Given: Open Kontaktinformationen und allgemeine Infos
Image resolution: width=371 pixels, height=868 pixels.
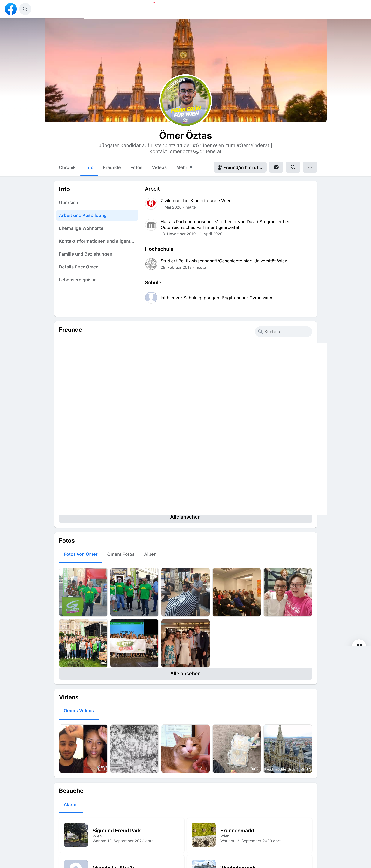Looking at the screenshot, I should 97,241.
